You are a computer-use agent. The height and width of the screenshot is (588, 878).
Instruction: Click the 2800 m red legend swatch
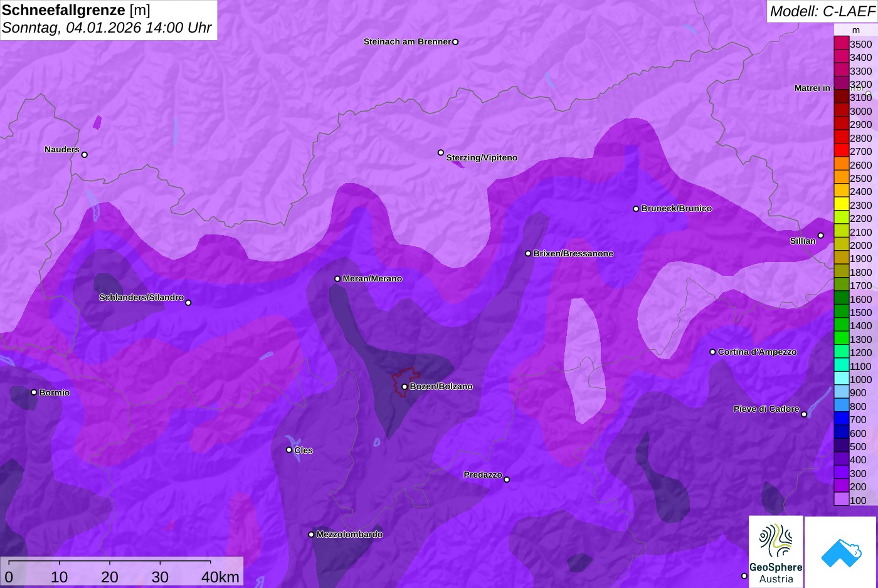tap(841, 137)
